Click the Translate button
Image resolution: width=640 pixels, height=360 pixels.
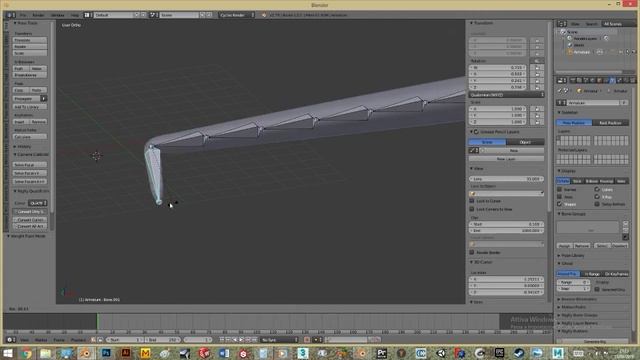click(30, 40)
